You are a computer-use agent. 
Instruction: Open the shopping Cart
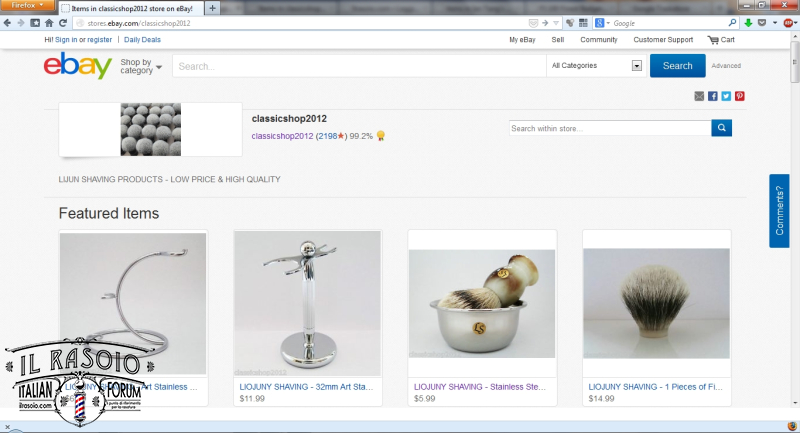[x=721, y=40]
